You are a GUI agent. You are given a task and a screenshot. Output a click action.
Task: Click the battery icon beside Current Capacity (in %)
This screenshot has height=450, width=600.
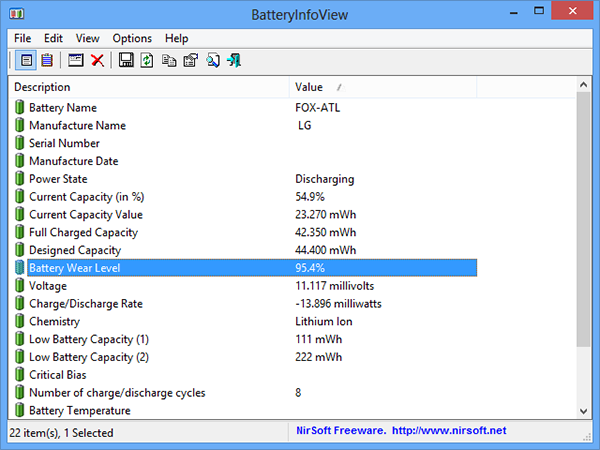pyautogui.click(x=20, y=196)
